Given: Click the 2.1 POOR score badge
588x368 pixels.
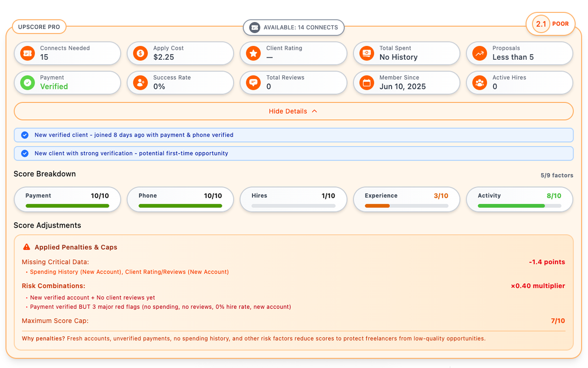Looking at the screenshot, I should 550,23.
